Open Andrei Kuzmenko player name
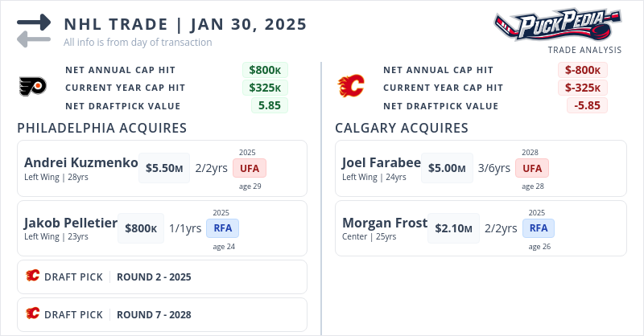Viewport: 644px width, 336px height. [81, 162]
